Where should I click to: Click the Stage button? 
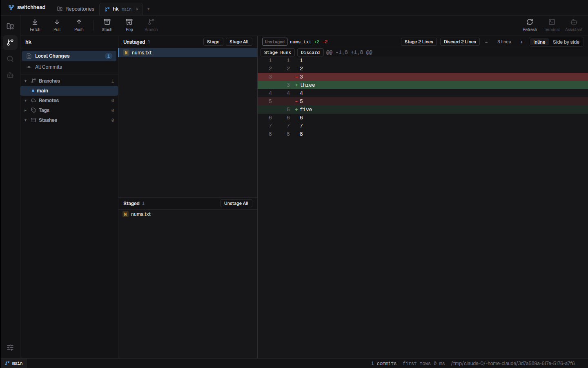(213, 42)
